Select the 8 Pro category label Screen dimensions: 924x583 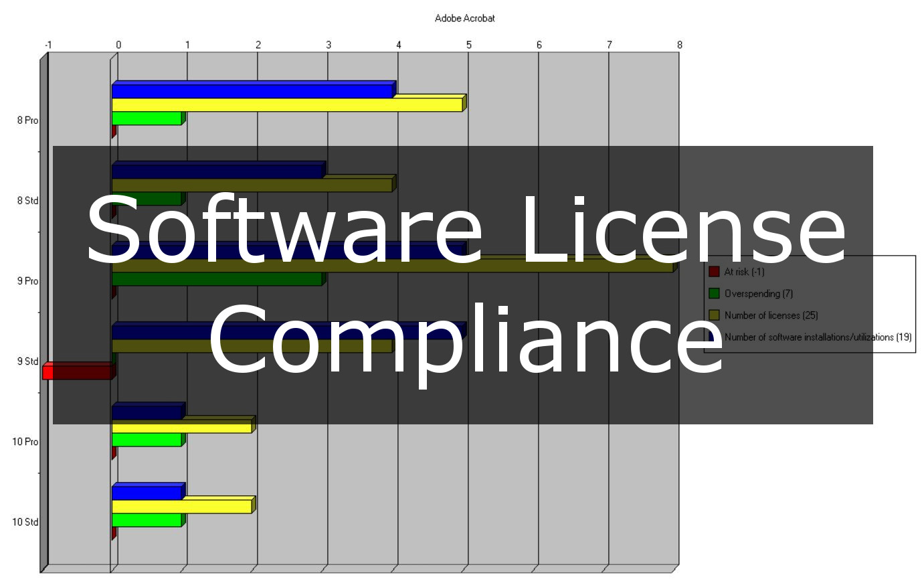click(27, 120)
